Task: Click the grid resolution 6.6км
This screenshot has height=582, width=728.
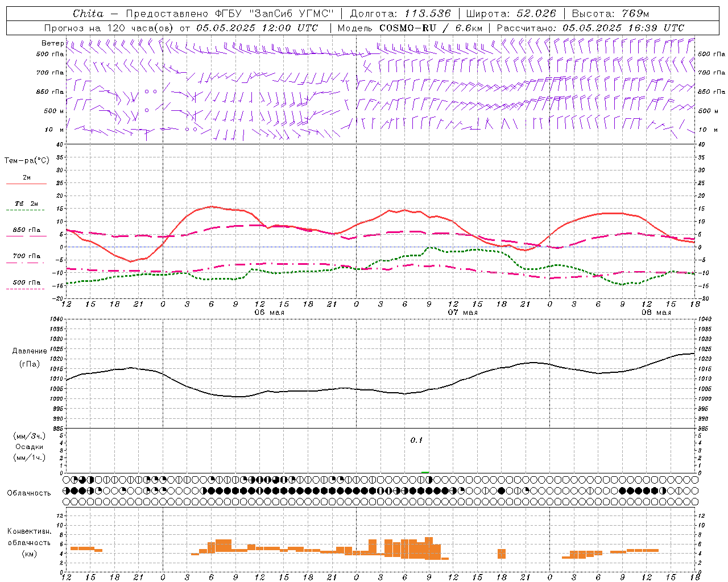Action: 469,28
